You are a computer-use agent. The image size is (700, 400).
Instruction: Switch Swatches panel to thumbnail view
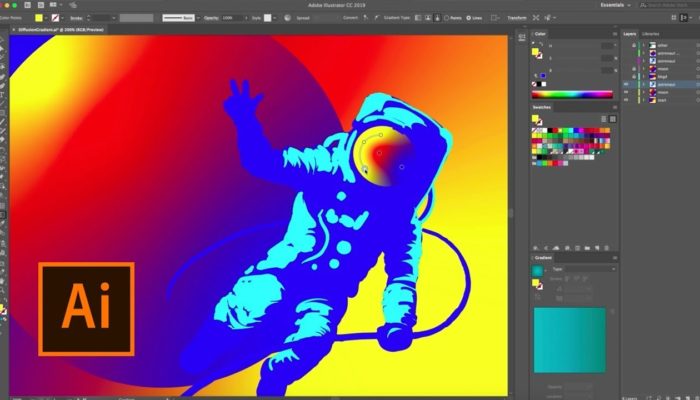612,119
